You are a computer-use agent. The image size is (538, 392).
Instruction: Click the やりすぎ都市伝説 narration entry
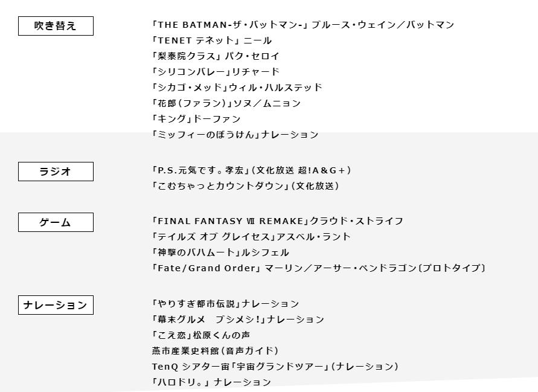tap(225, 304)
